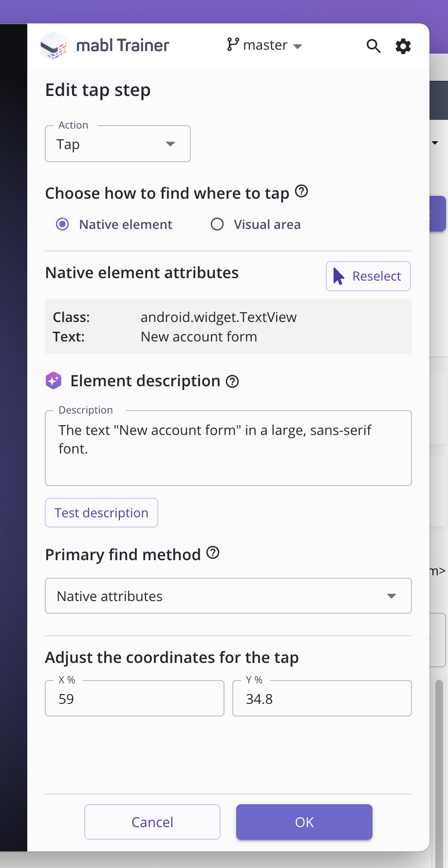This screenshot has width=448, height=868.
Task: Click the mabl Trainer logo icon
Action: pyautogui.click(x=53, y=46)
